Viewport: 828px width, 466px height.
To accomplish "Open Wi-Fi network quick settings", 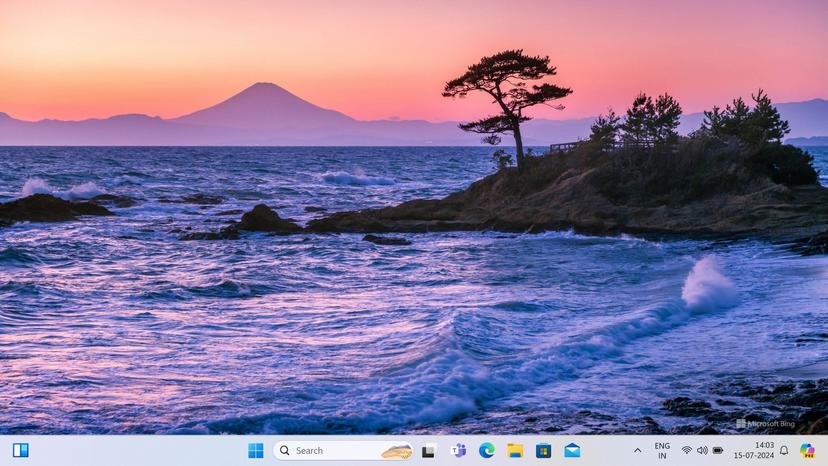I will click(x=687, y=451).
